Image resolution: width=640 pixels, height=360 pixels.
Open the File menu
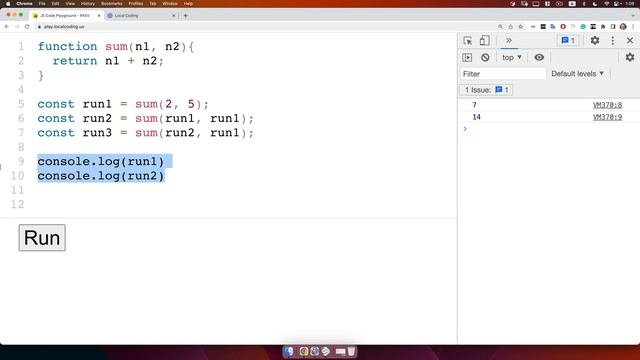(42, 4)
